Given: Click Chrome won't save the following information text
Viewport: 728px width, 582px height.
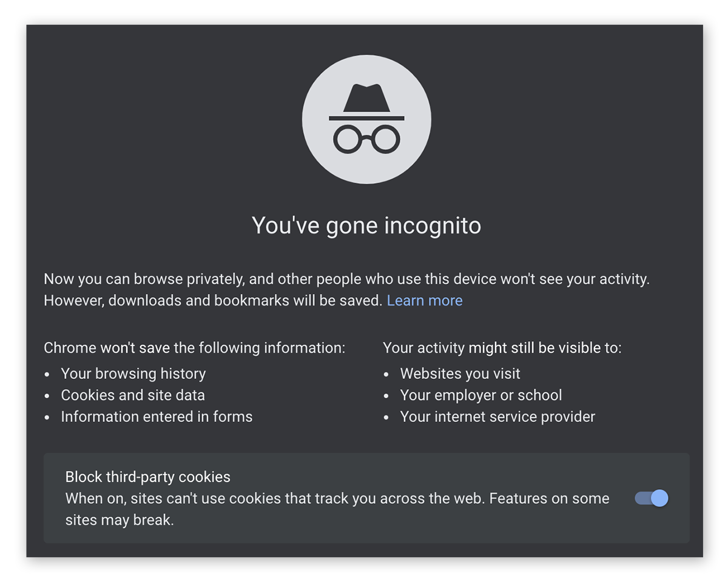Looking at the screenshot, I should click(194, 347).
